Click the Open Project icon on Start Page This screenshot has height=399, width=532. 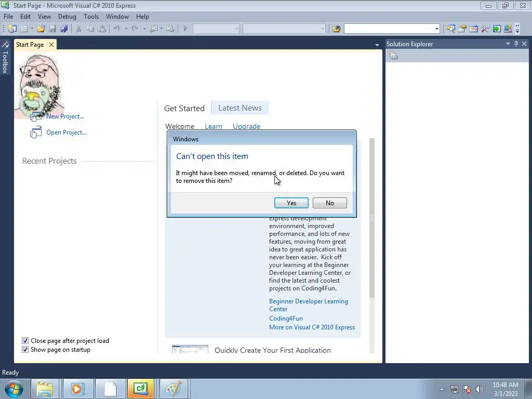click(x=36, y=132)
